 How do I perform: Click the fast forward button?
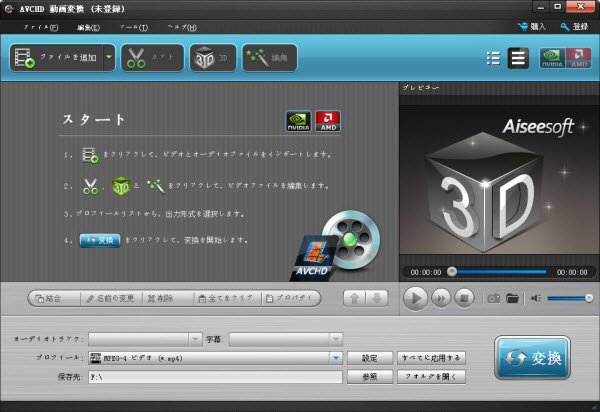coord(441,298)
